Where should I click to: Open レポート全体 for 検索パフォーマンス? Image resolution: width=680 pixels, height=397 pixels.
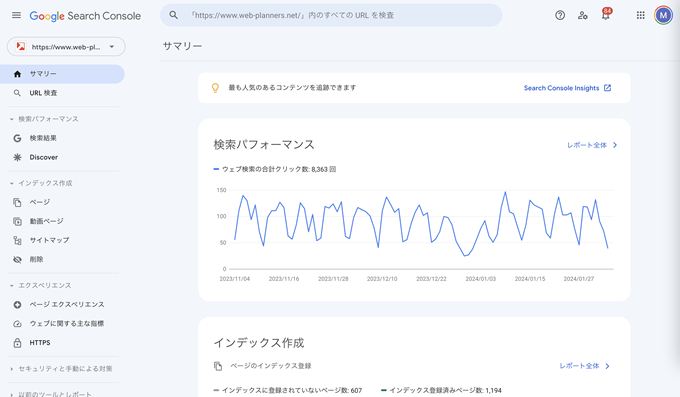point(592,145)
